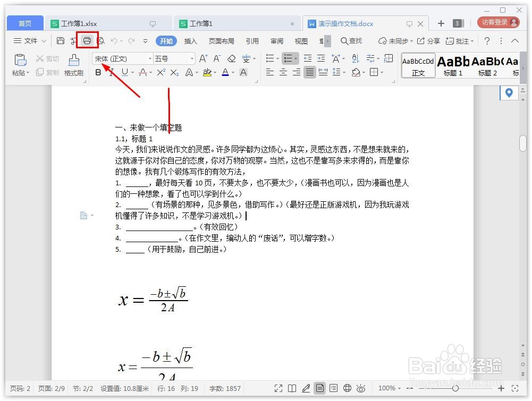Toggle bold formatting
Image resolution: width=532 pixels, height=401 pixels.
(97, 73)
